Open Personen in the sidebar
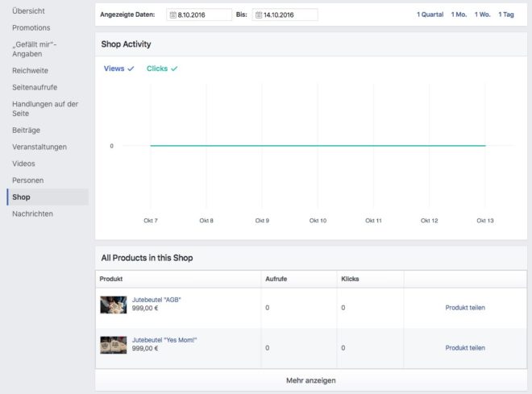532x394 pixels. tap(28, 180)
